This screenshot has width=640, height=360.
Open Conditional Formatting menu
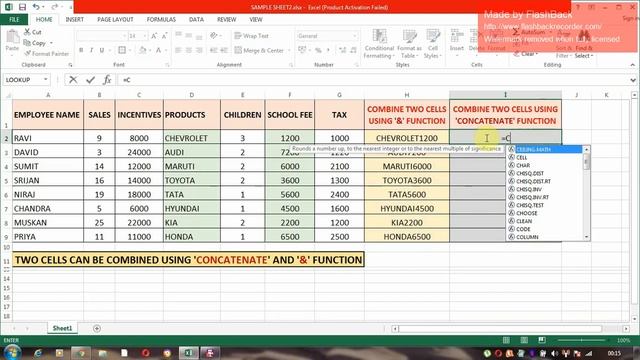pos(379,44)
